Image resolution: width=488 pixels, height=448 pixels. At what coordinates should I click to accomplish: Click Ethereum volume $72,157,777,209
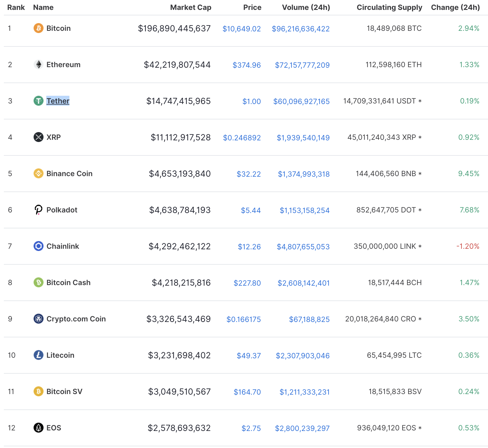click(302, 65)
